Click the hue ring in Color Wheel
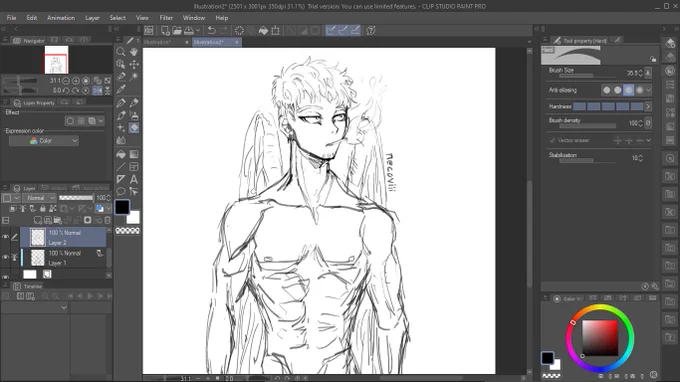 pos(600,308)
